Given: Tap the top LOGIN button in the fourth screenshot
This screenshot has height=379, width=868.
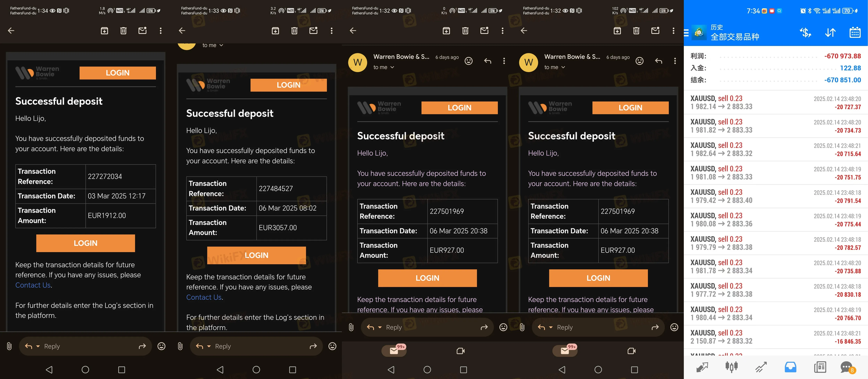Looking at the screenshot, I should point(631,108).
